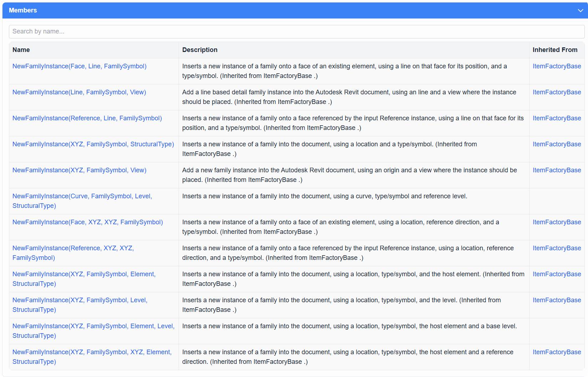Open NewFamilyInstance(Reference, Line, FamilySymbol) link

87,118
